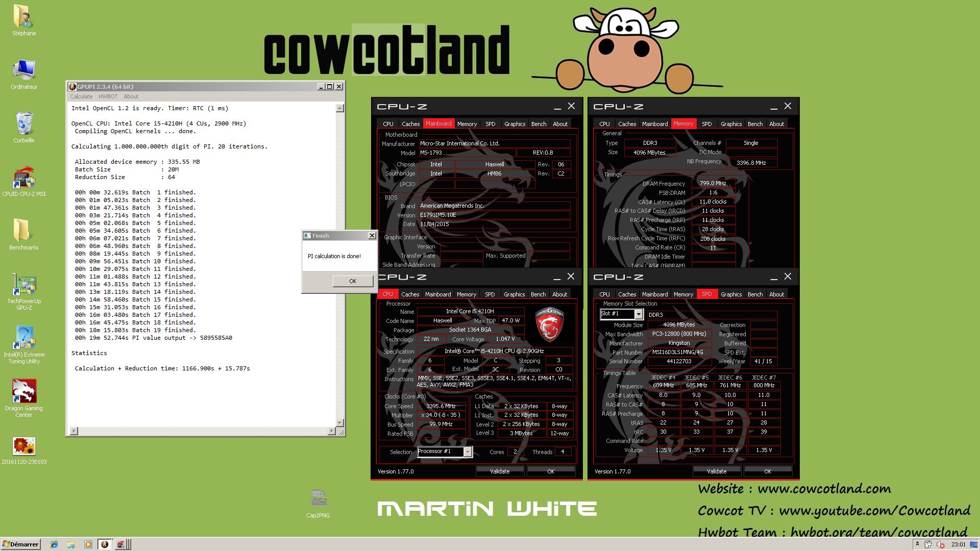Screen dimensions: 980x551
Task: Minimize the Mainboard CPU-Z window
Action: pyautogui.click(x=557, y=107)
